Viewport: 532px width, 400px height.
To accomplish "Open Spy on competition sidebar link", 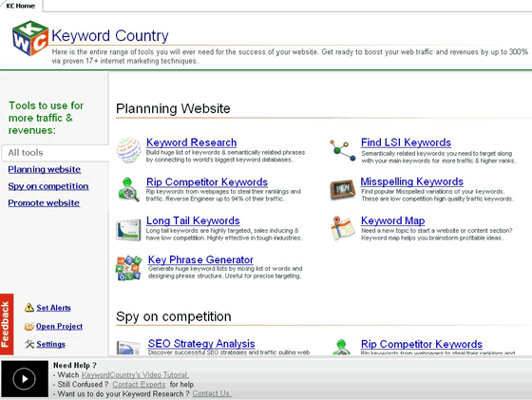I will (48, 186).
